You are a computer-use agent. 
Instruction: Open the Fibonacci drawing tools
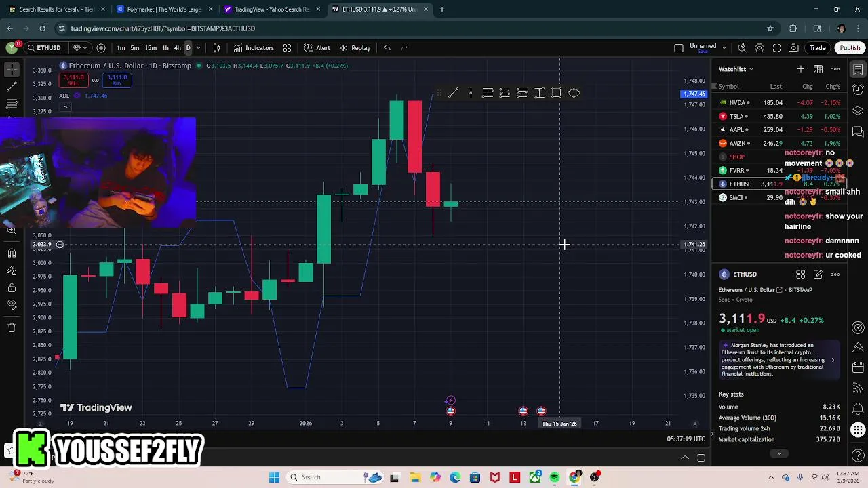[12, 104]
